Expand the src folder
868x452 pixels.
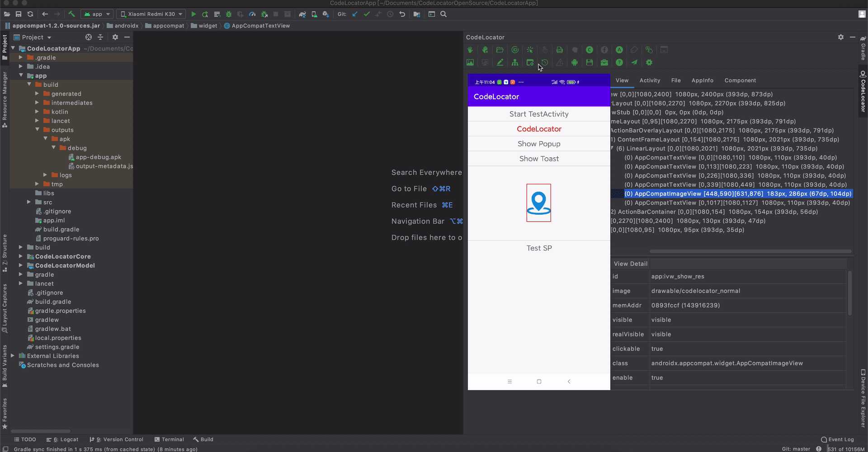click(29, 202)
